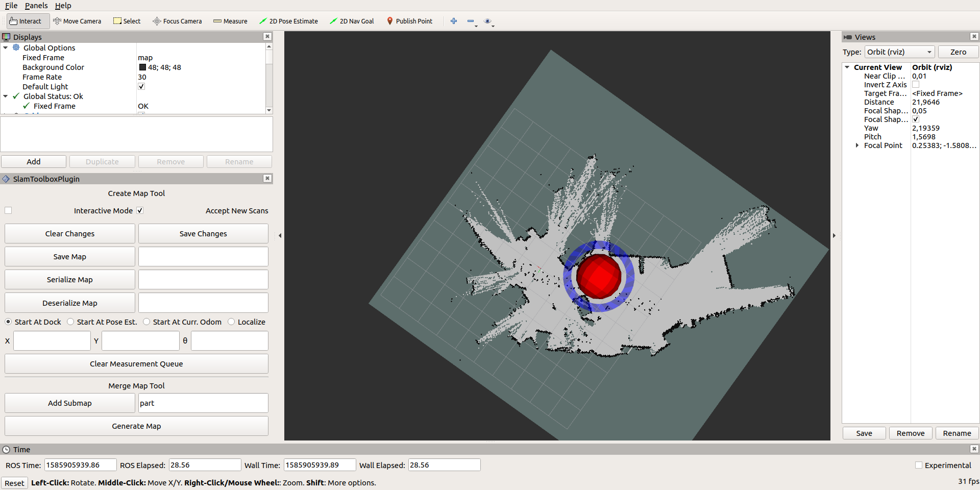Click the Background Color swatch
980x490 pixels.
click(142, 67)
